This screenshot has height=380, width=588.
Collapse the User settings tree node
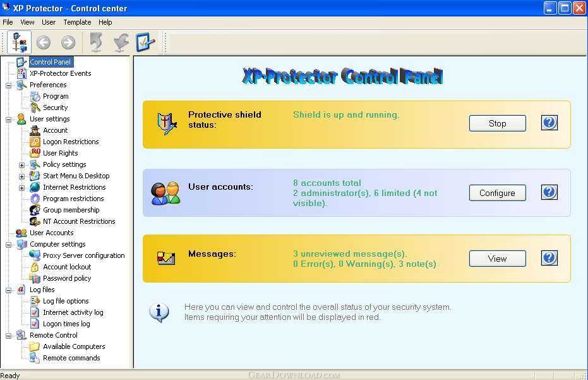8,120
